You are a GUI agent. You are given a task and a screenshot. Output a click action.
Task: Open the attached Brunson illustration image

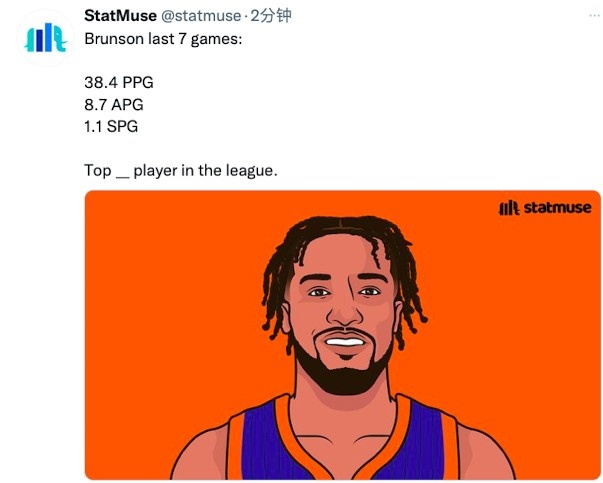pyautogui.click(x=343, y=335)
